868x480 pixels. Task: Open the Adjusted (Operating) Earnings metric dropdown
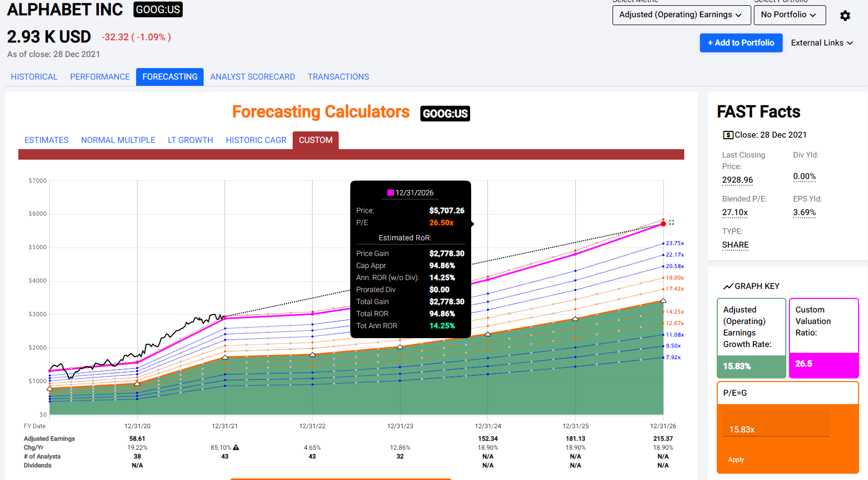point(681,15)
